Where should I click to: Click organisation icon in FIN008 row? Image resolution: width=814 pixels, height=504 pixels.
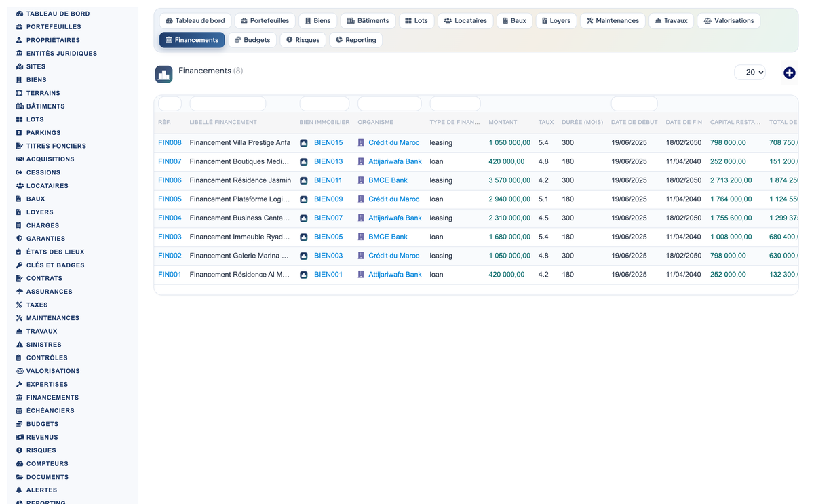(x=361, y=143)
